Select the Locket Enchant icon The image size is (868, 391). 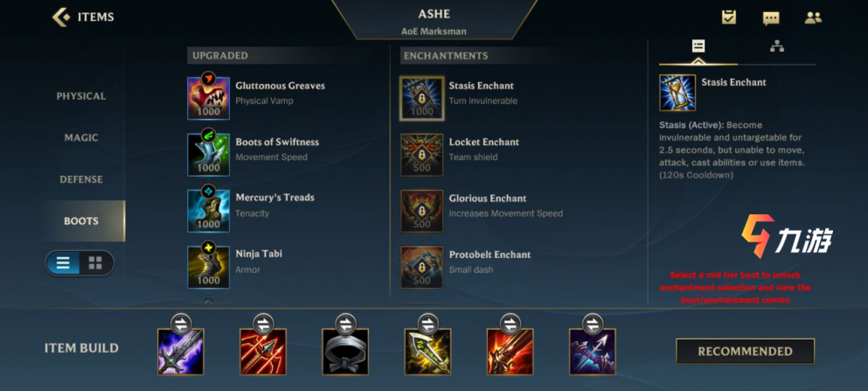(x=422, y=155)
